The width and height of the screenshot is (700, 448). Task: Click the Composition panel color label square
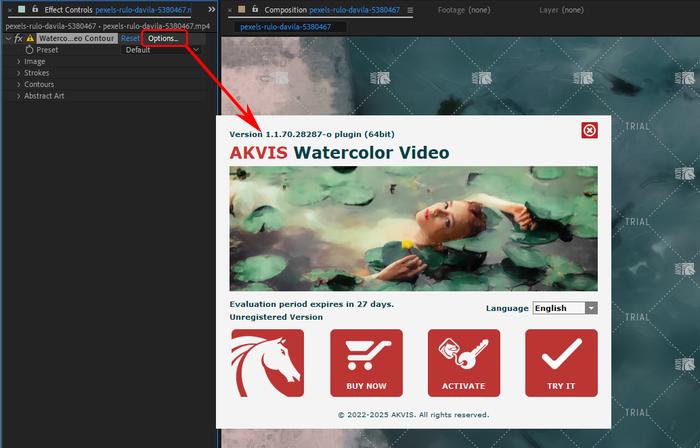tap(242, 9)
